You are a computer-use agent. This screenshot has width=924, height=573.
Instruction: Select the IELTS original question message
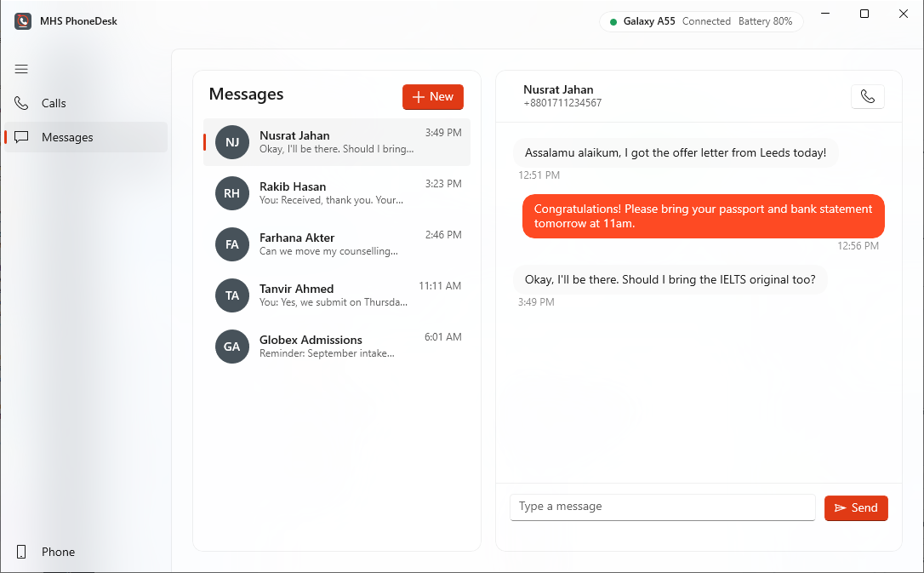670,279
